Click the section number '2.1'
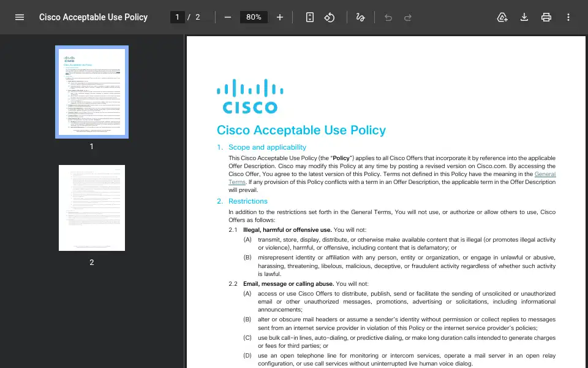The width and height of the screenshot is (588, 368). click(233, 230)
